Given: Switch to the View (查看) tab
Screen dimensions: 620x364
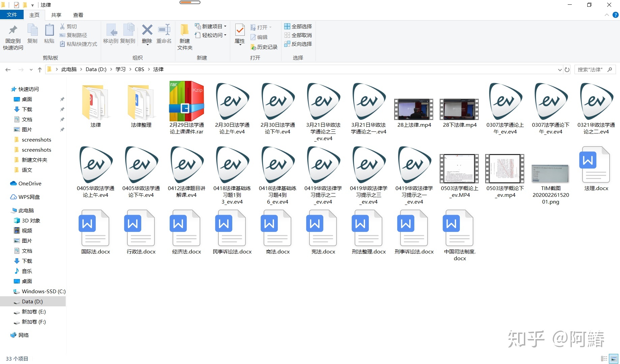Looking at the screenshot, I should pyautogui.click(x=78, y=15).
